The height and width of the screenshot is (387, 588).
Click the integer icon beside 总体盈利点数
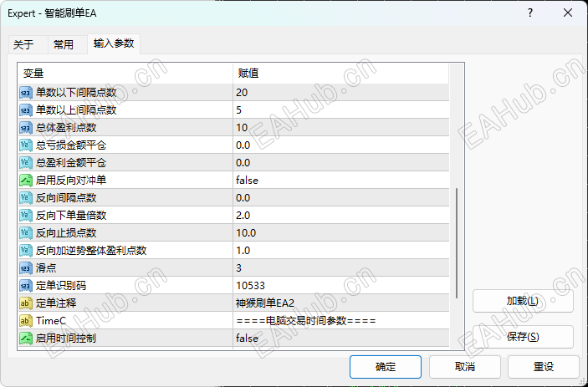click(26, 128)
